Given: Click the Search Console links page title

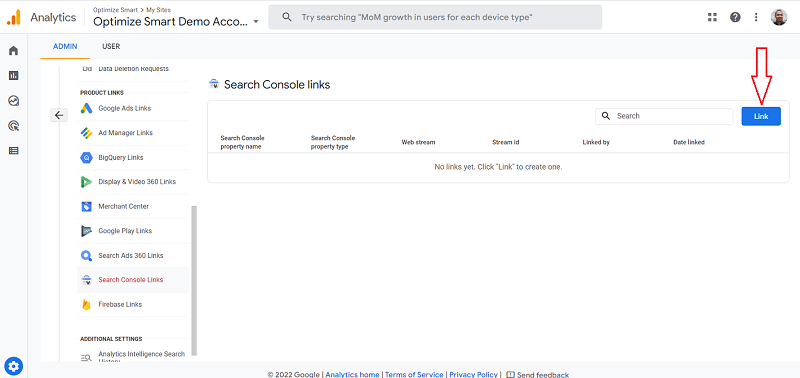Looking at the screenshot, I should coord(277,85).
